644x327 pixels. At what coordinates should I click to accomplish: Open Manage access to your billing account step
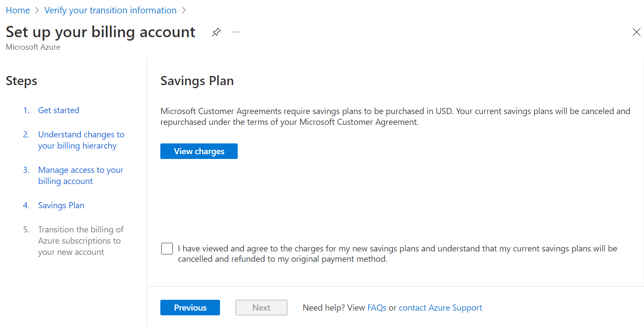coord(80,175)
